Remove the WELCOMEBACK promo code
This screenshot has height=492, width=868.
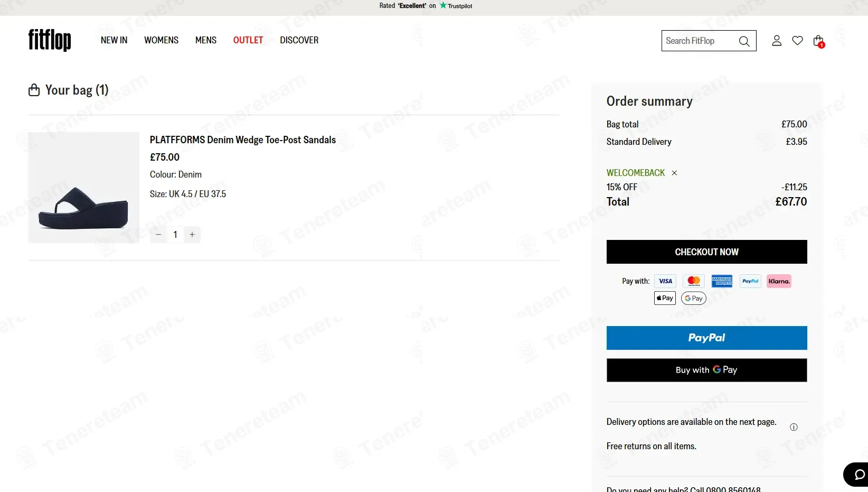point(674,173)
